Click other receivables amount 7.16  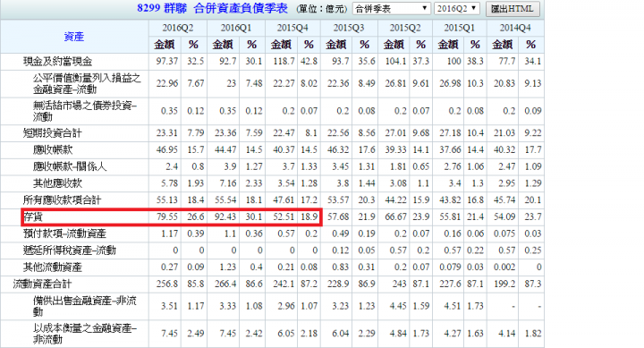(228, 182)
